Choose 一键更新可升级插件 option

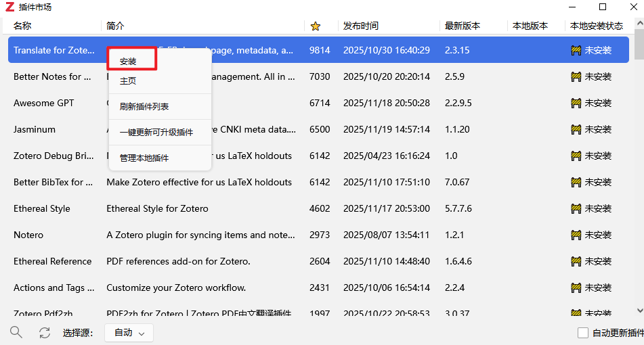[156, 133]
